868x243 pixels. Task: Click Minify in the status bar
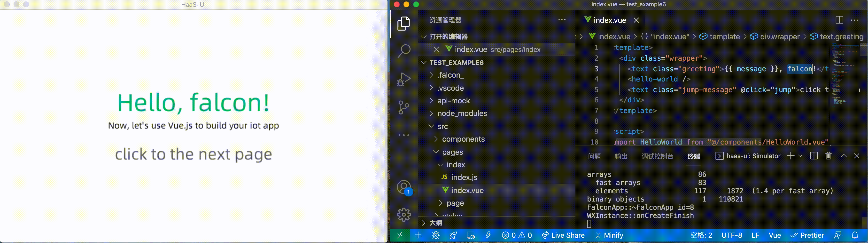(x=609, y=235)
